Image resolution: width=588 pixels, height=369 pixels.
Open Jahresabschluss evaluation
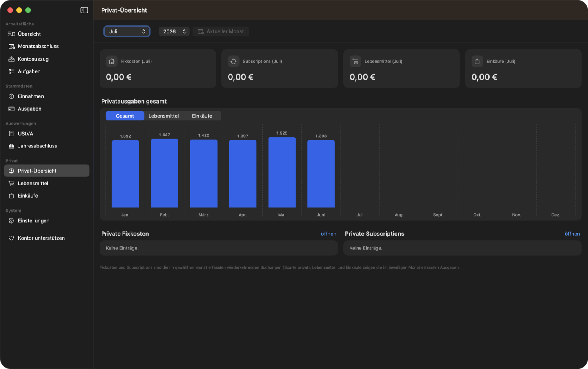[x=47, y=146]
